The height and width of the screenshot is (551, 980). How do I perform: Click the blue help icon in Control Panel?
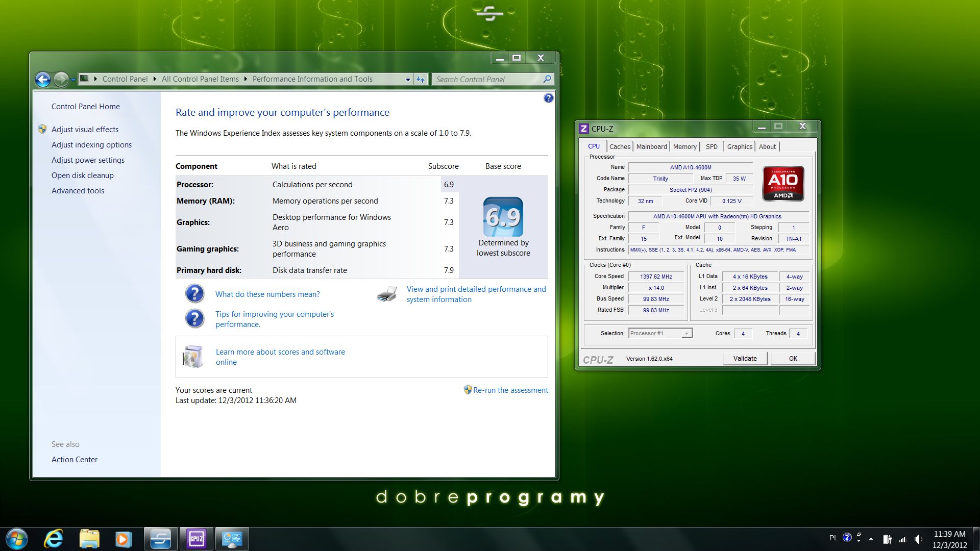pyautogui.click(x=548, y=98)
